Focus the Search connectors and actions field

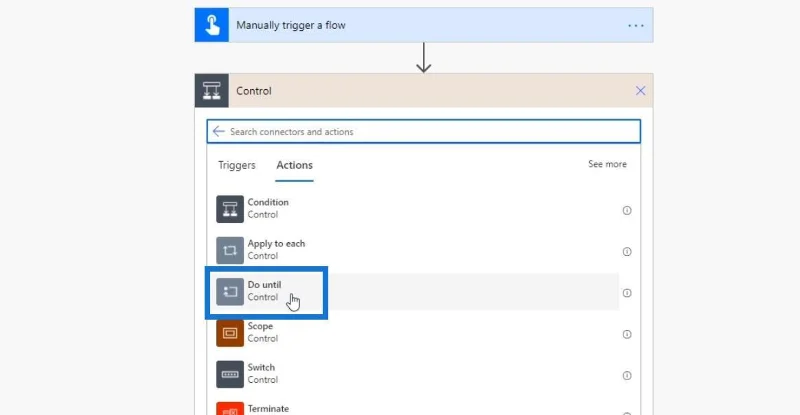tap(423, 132)
